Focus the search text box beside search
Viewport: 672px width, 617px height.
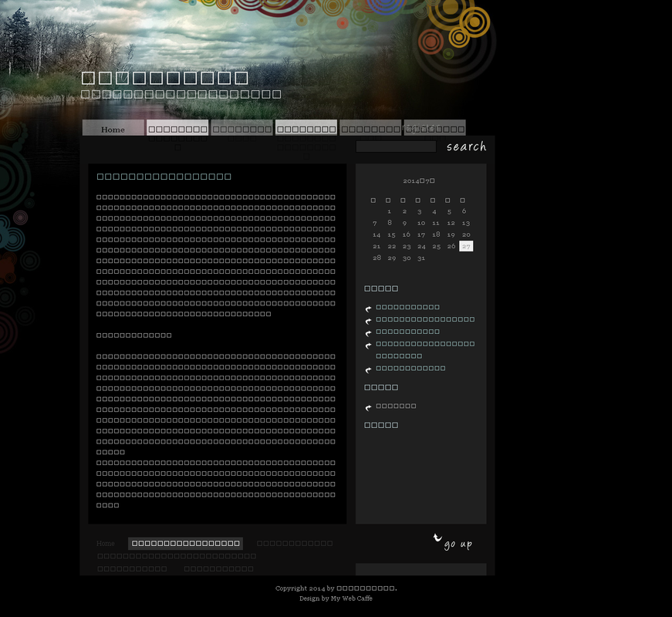tap(396, 147)
